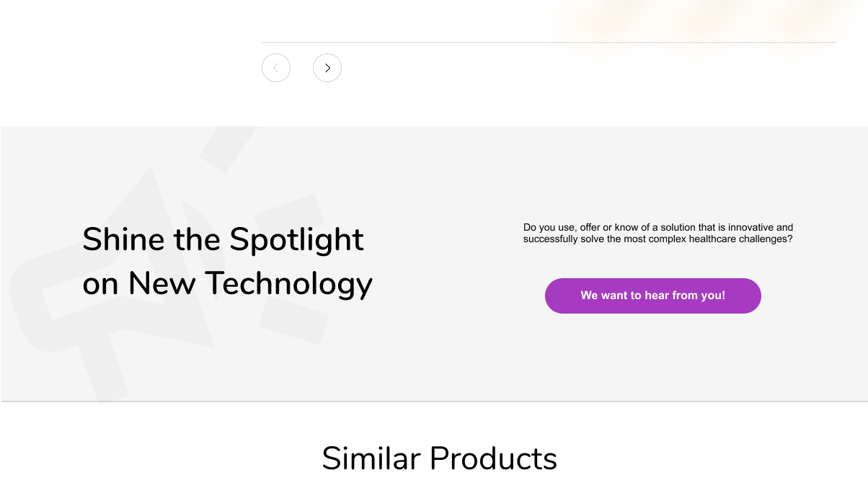Click the word "Products" in bottom heading
868x488 pixels.
493,458
